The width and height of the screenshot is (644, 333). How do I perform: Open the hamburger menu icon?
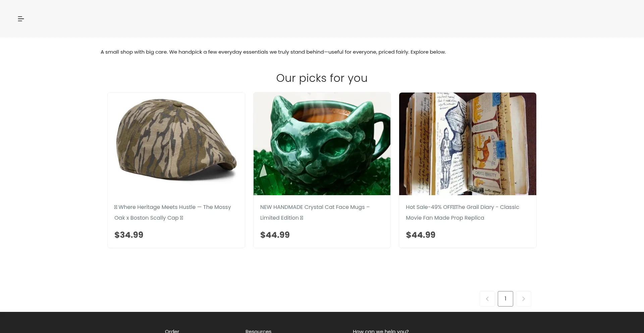(21, 19)
